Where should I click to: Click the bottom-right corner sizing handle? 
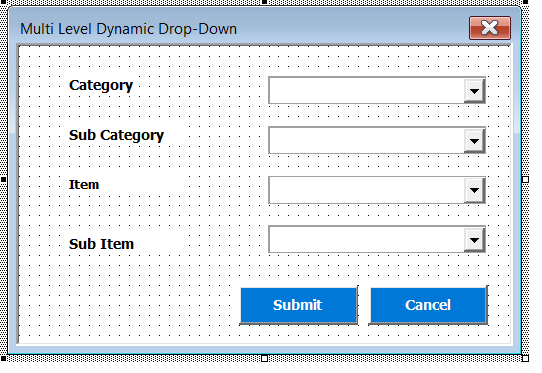525,358
